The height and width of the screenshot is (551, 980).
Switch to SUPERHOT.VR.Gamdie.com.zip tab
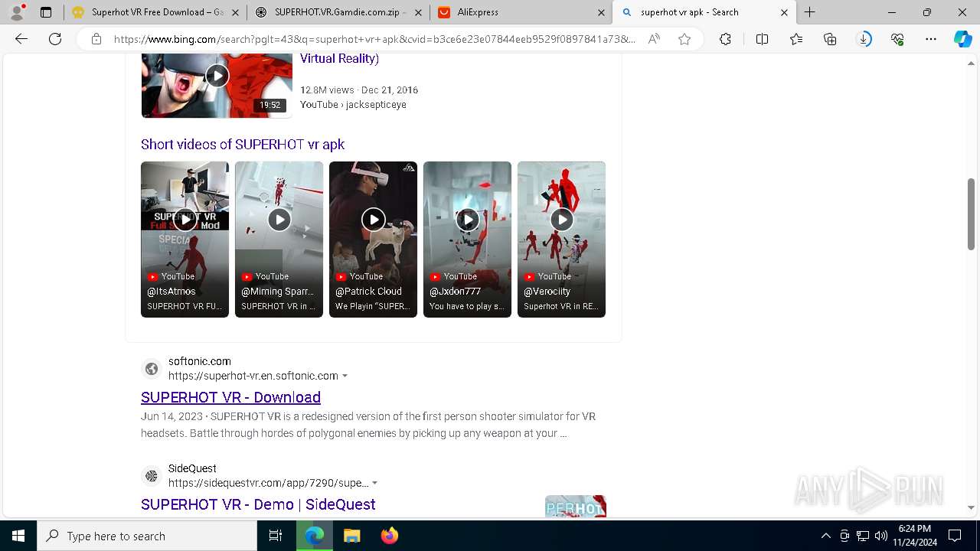tap(337, 12)
